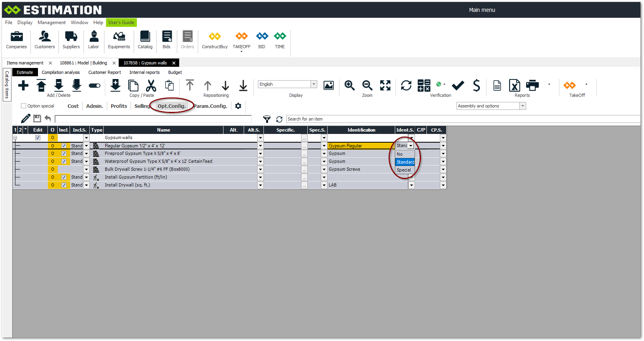The width and height of the screenshot is (644, 341).
Task: Click the scissors Cut icon
Action: point(151,85)
